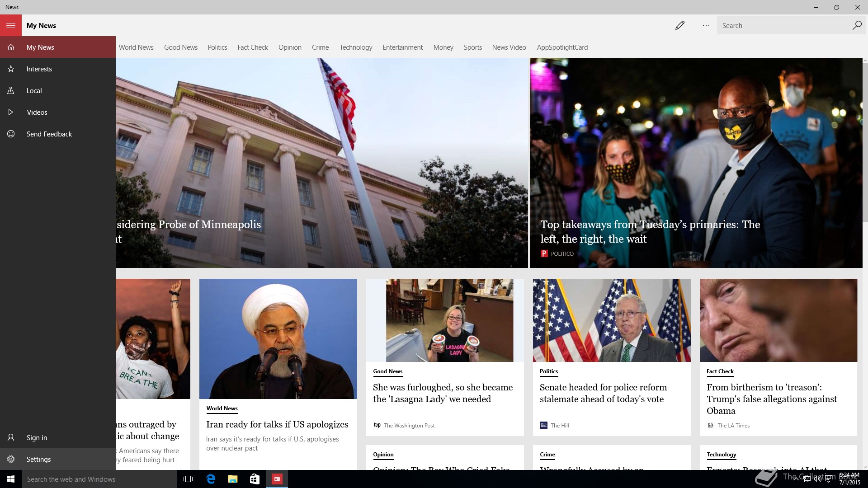Click The LA Times source logo
This screenshot has height=488, width=868.
[x=710, y=425]
